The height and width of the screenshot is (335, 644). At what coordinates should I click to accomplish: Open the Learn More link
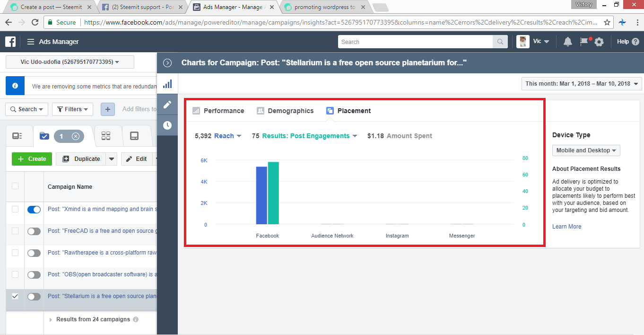pyautogui.click(x=566, y=227)
